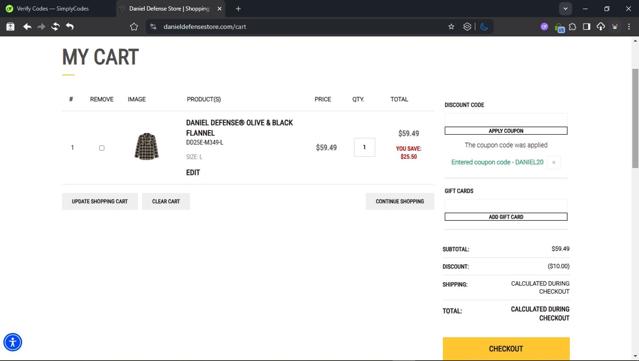Click 'The coupon code was applied' message

pos(506,145)
